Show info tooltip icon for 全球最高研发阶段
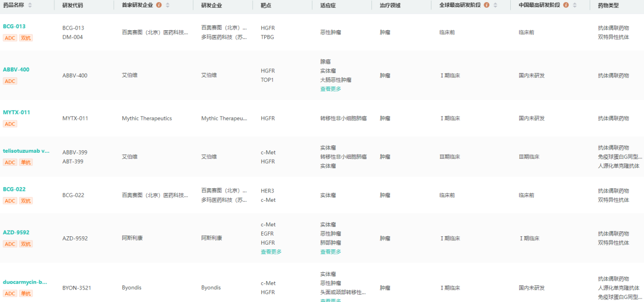The image size is (644, 302). [x=487, y=5]
